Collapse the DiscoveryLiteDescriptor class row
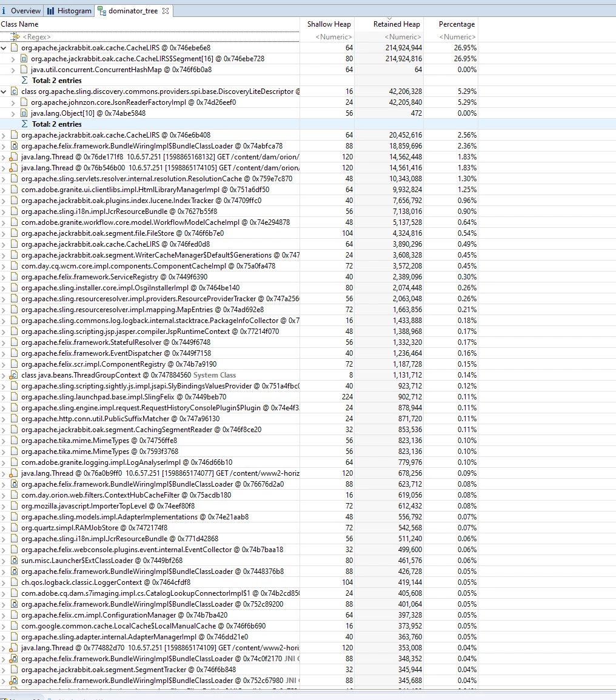The height and width of the screenshot is (700, 616). (x=4, y=92)
